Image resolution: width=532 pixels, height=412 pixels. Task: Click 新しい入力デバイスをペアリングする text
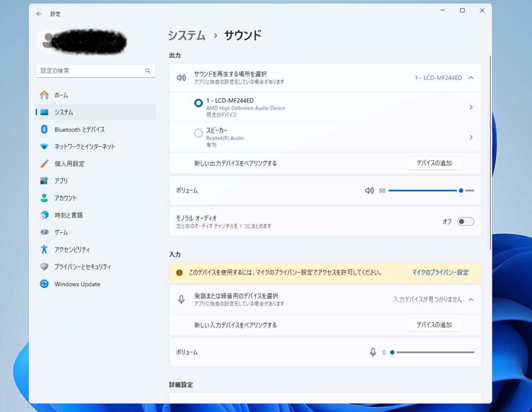tap(236, 325)
